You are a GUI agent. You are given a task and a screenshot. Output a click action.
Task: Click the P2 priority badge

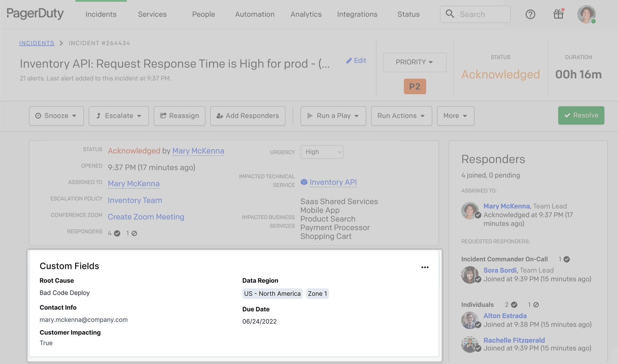(415, 86)
